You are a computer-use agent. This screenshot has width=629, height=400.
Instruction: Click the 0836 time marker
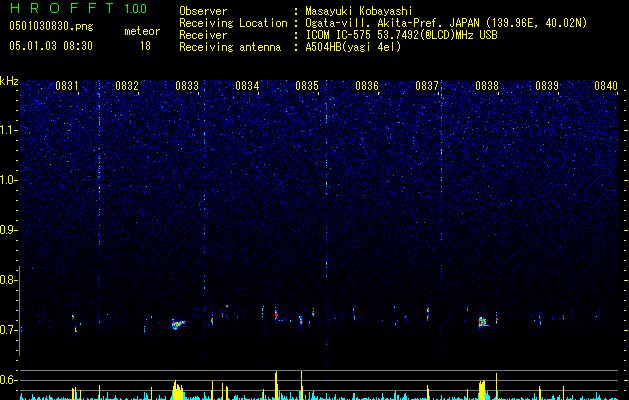click(x=367, y=86)
